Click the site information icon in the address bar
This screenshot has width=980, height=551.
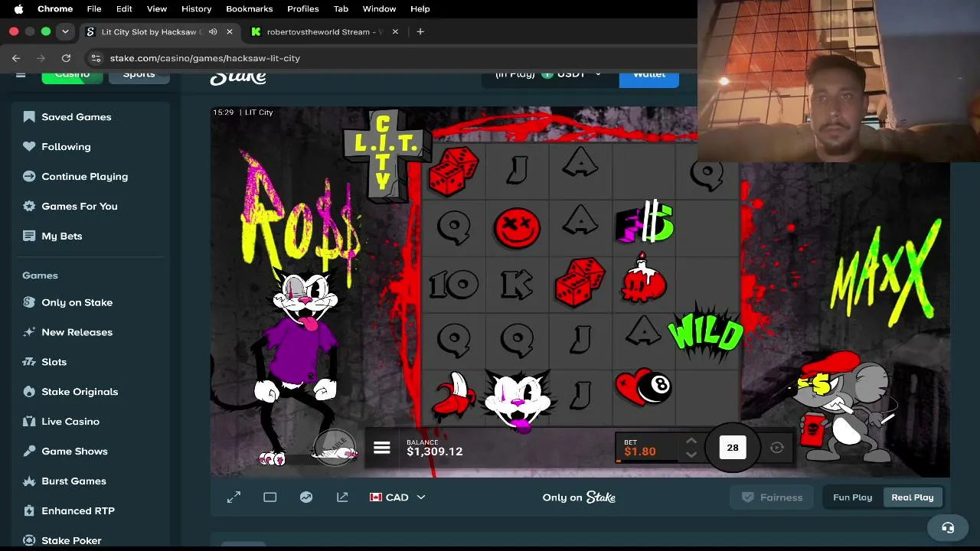pyautogui.click(x=96, y=58)
